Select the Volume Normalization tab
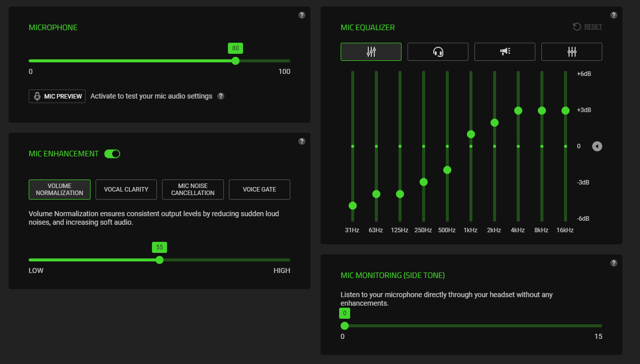The width and height of the screenshot is (640, 364). [59, 190]
